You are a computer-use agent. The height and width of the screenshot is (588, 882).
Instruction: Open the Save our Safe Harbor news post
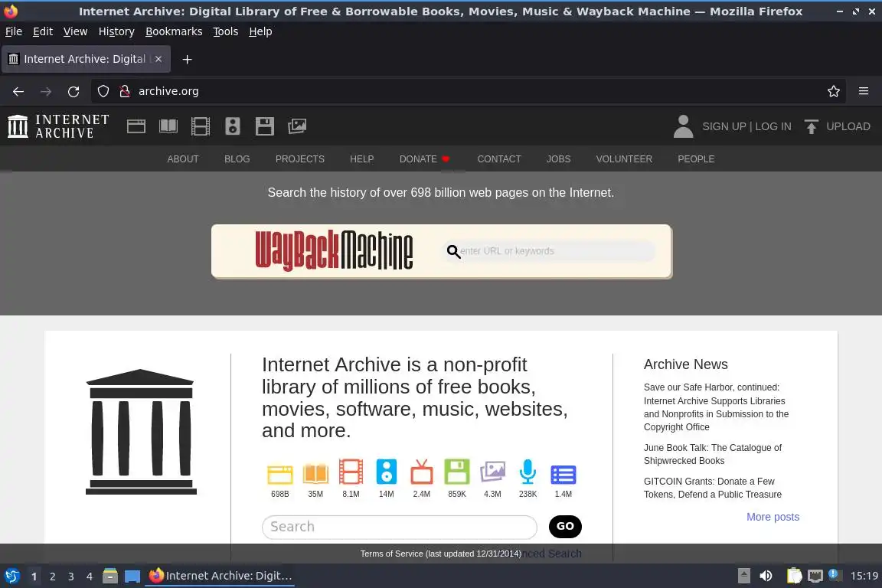tap(716, 407)
